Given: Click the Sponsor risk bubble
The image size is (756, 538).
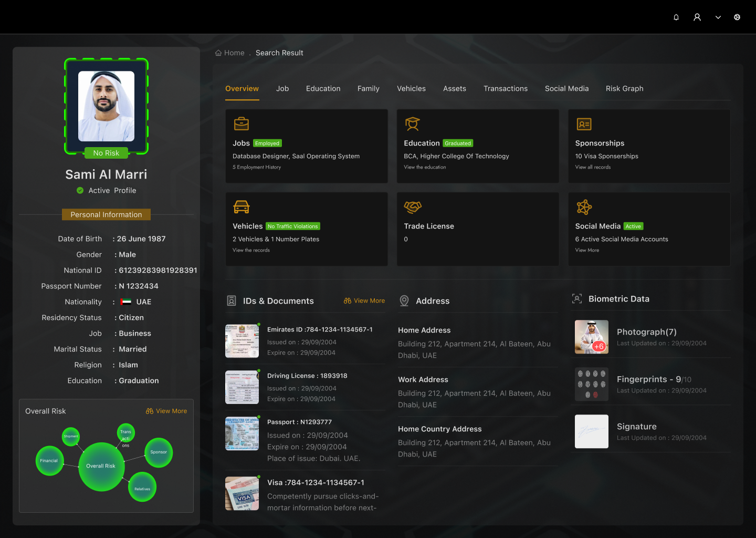Looking at the screenshot, I should pyautogui.click(x=159, y=452).
